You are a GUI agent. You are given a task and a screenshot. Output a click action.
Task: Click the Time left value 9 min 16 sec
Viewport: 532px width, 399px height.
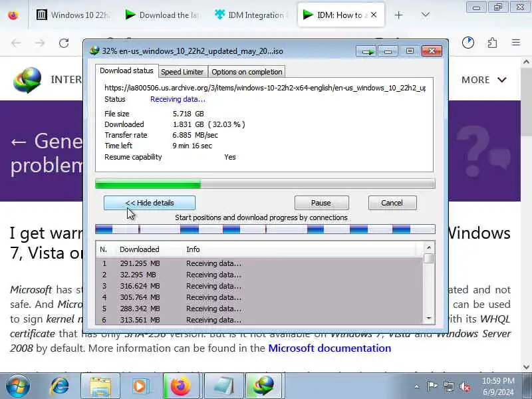click(192, 146)
